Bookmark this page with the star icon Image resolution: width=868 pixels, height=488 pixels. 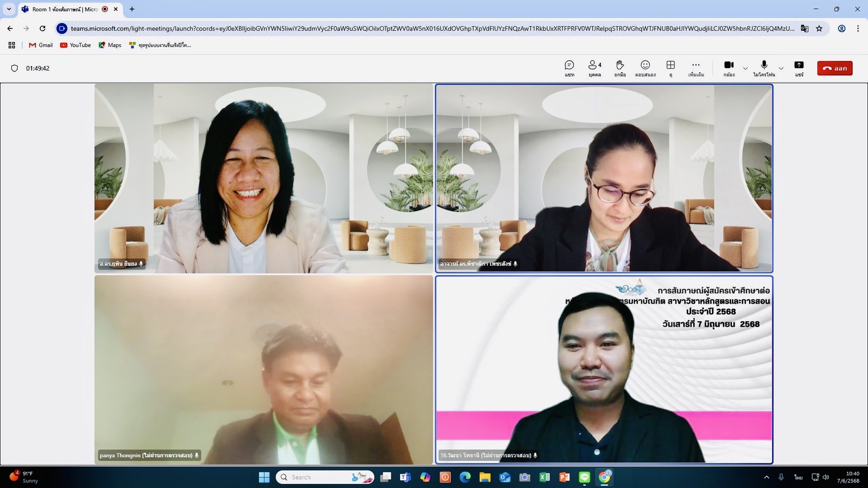coord(819,28)
